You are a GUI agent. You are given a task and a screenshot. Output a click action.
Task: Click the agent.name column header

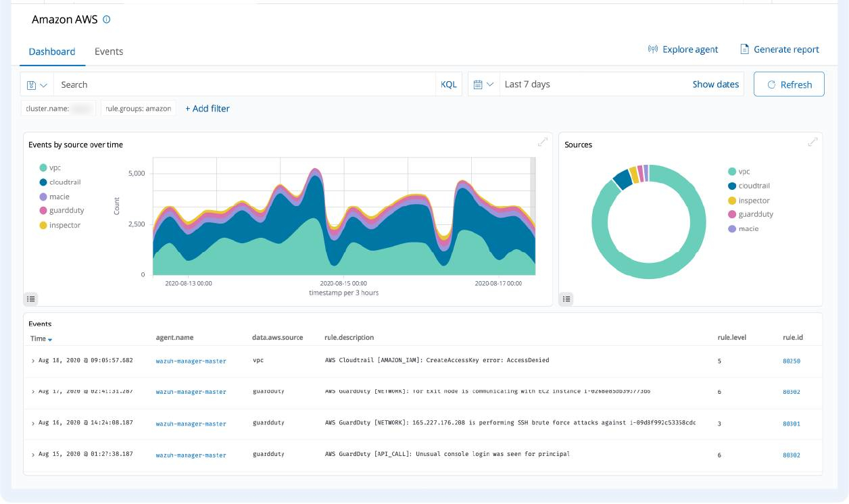tap(174, 337)
